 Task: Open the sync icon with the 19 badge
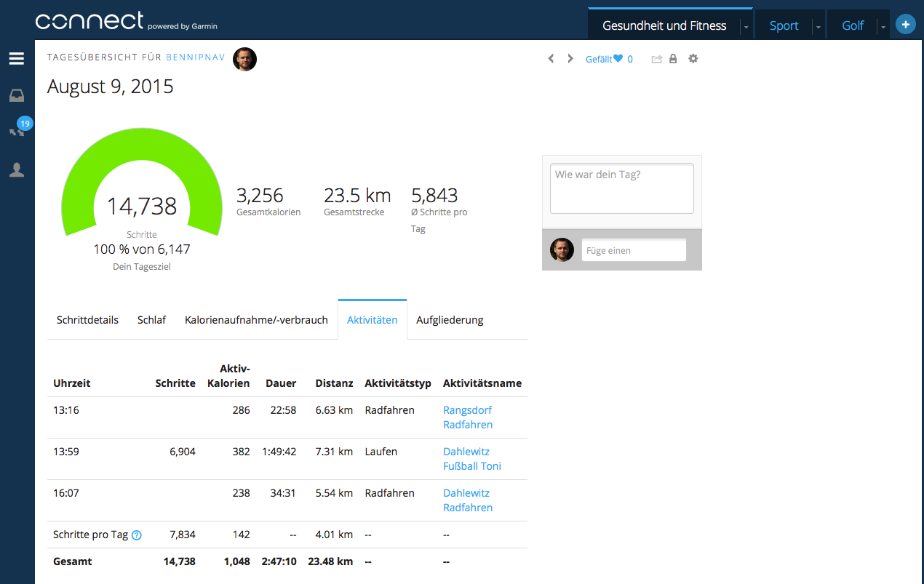17,132
